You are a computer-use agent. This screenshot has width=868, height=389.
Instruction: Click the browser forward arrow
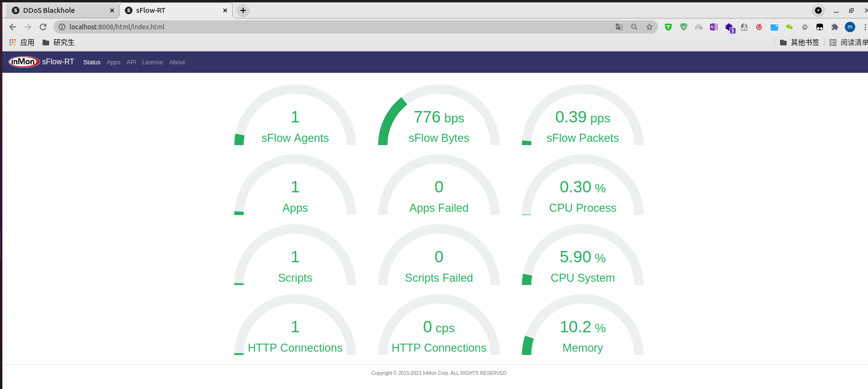tap(28, 27)
